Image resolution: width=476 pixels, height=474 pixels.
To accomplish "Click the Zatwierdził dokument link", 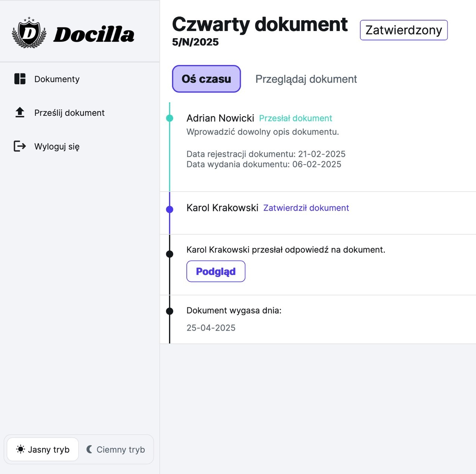I will (306, 208).
